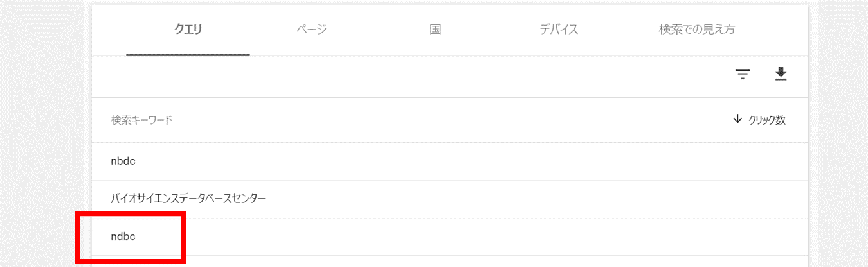This screenshot has height=267, width=868.
Task: Sort the table by クリック数
Action: point(766,120)
